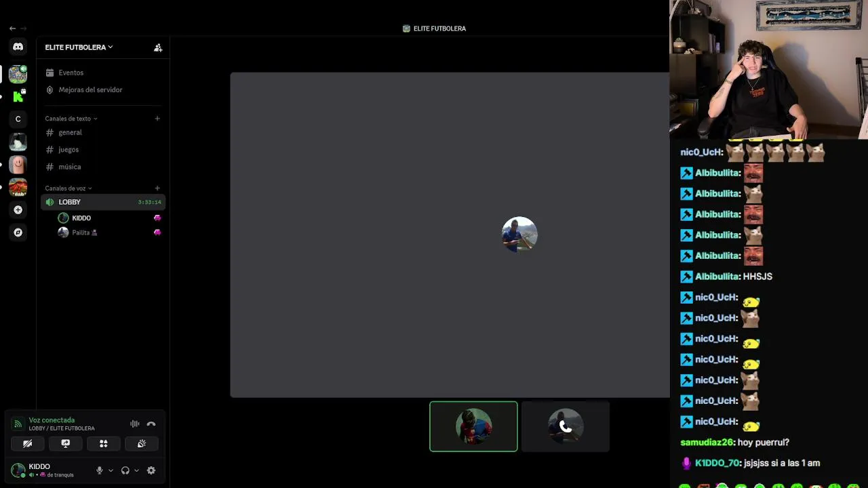Click 'de tranquis' status text under KIDDO
This screenshot has height=488, width=868.
(60, 475)
